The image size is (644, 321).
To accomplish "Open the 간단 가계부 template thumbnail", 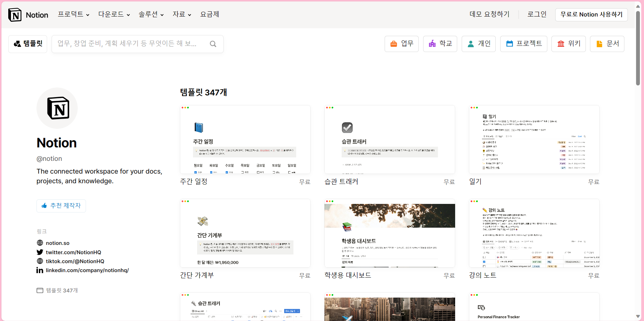I will 245,233.
